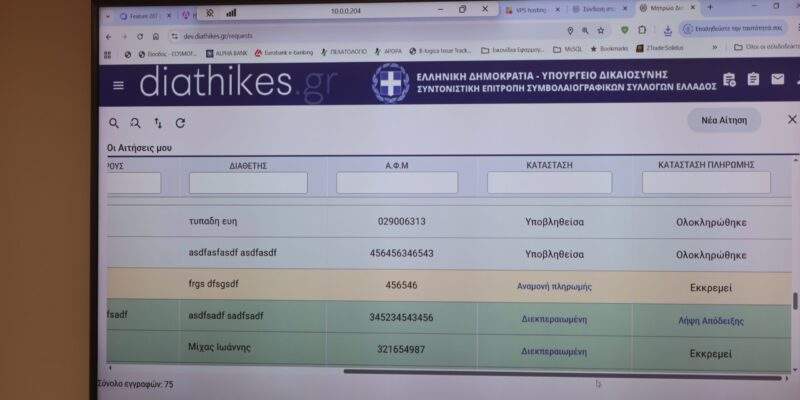This screenshot has height=400, width=800.
Task: Refresh the requests list with the reload icon
Action: [180, 123]
